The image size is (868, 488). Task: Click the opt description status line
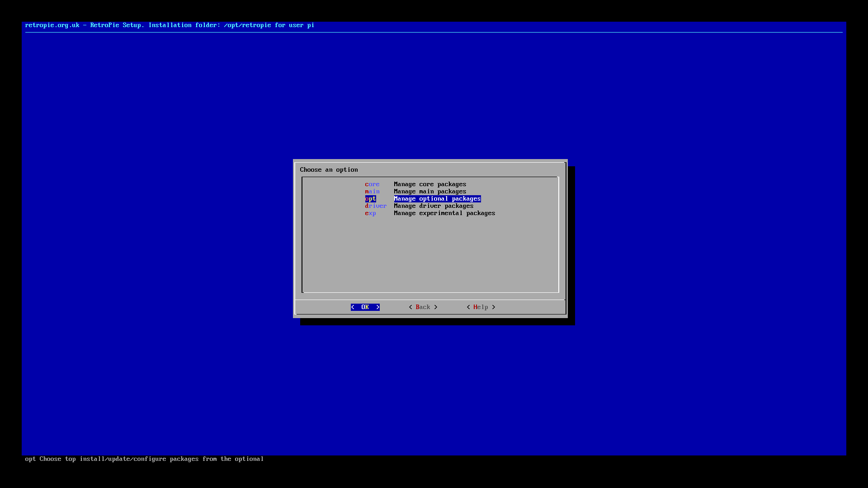144,459
